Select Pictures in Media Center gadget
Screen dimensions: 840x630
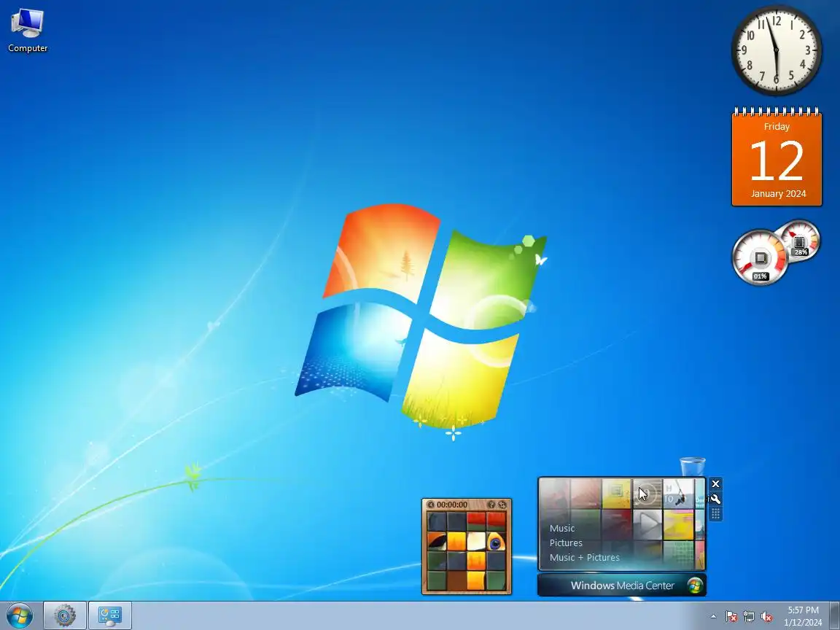click(566, 542)
